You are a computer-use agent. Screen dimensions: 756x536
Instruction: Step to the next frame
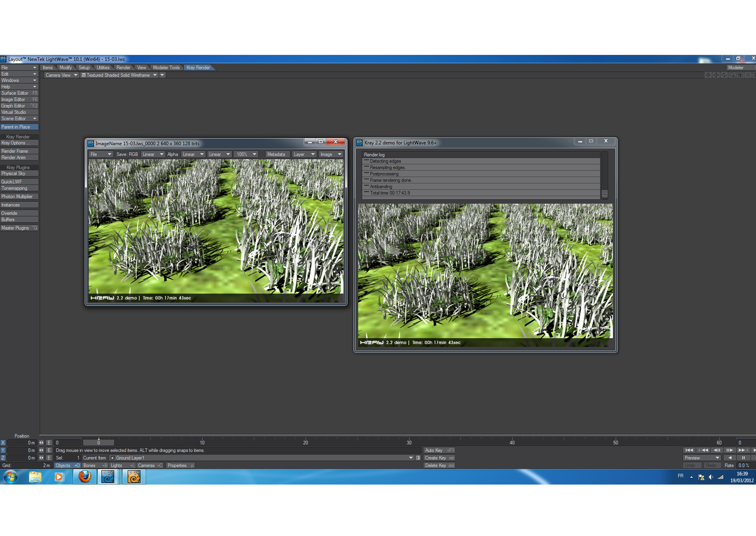coord(730,450)
